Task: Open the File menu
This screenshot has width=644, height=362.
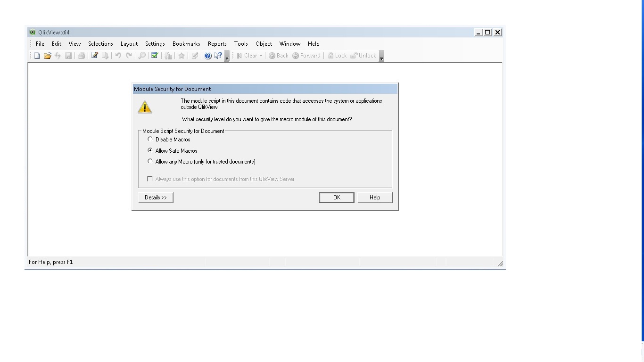Action: click(40, 44)
